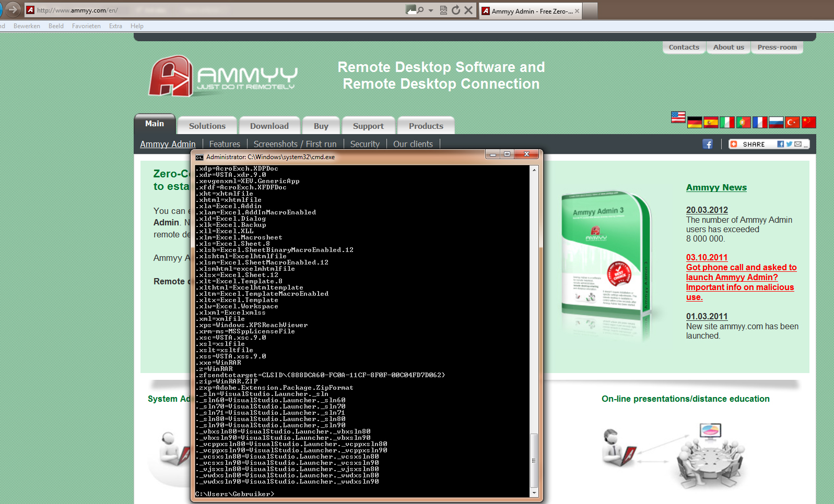Click the Ammyy logo
The image size is (834, 504).
pyautogui.click(x=223, y=76)
